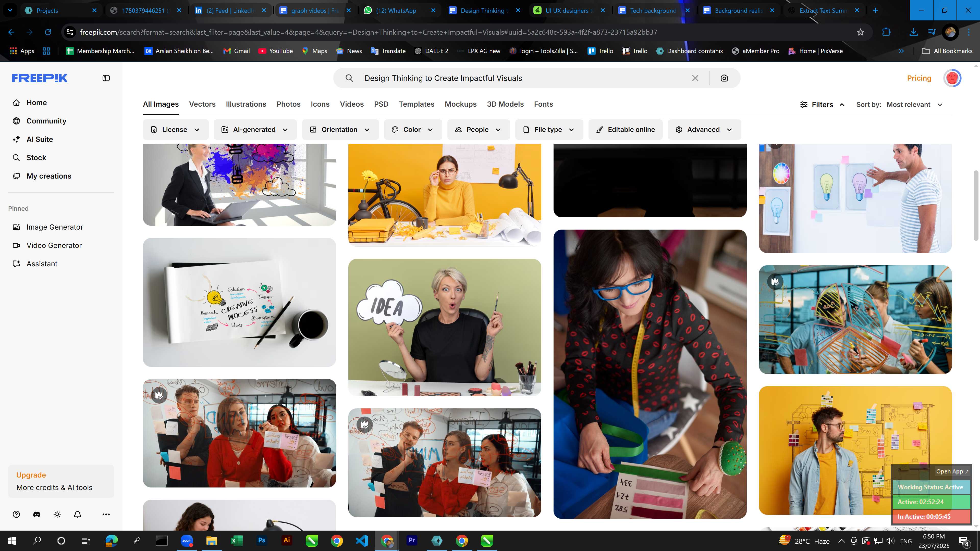This screenshot has height=551, width=980.
Task: Click the Freepik logo
Action: 40,78
